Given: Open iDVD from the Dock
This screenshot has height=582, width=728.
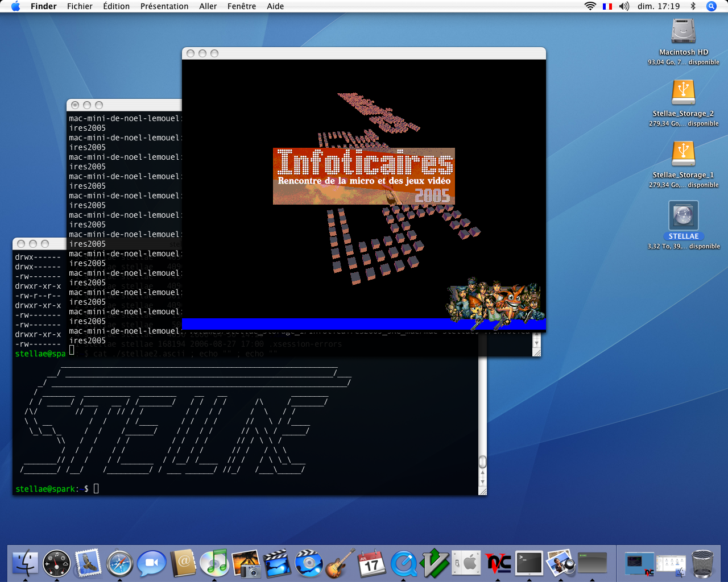Looking at the screenshot, I should [x=309, y=564].
